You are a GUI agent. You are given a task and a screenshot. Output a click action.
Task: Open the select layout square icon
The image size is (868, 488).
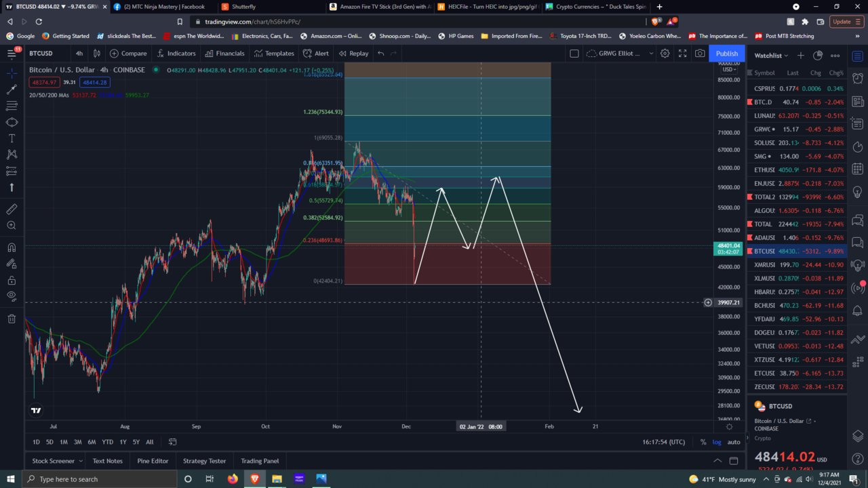[574, 54]
